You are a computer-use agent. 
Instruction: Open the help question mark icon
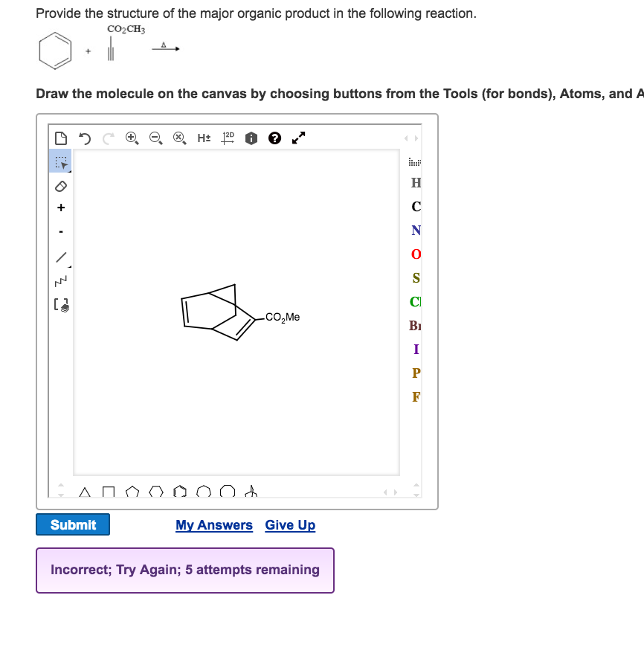(x=274, y=138)
